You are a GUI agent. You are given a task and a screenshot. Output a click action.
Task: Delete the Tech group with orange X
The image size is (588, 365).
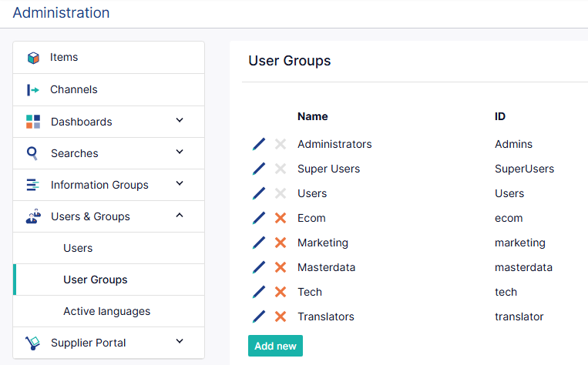click(x=281, y=292)
